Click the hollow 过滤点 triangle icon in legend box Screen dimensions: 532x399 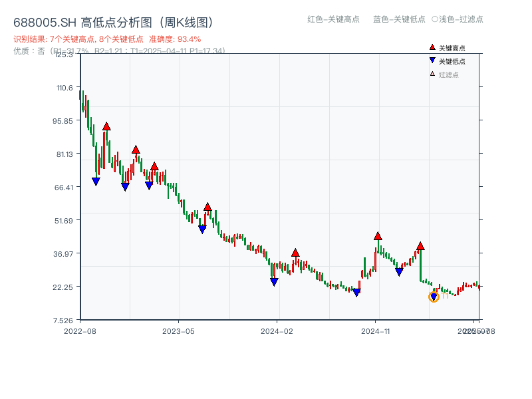431,74
